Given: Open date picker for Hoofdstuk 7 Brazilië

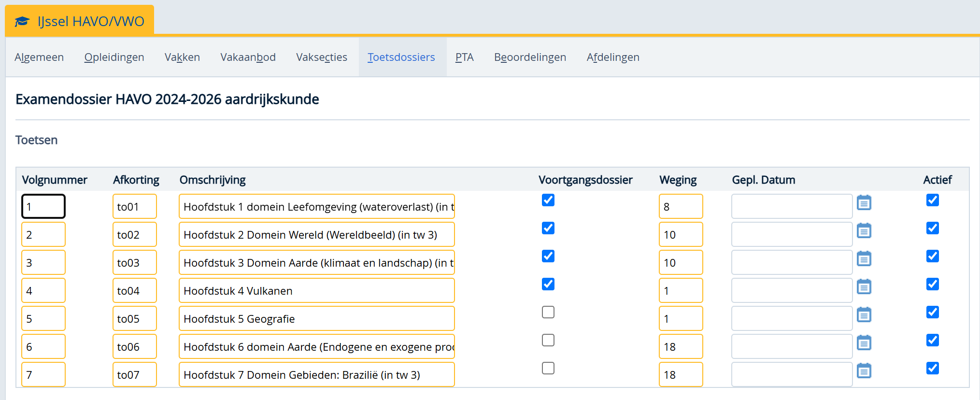Looking at the screenshot, I should coord(864,371).
